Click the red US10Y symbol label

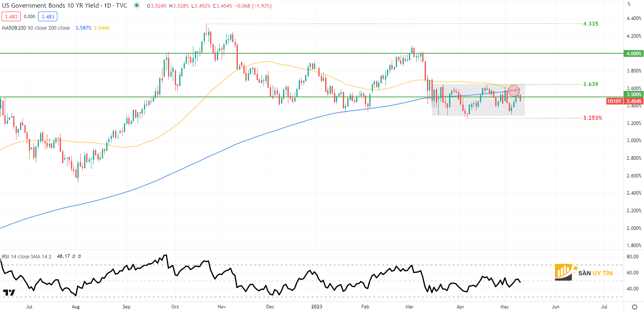coord(614,101)
